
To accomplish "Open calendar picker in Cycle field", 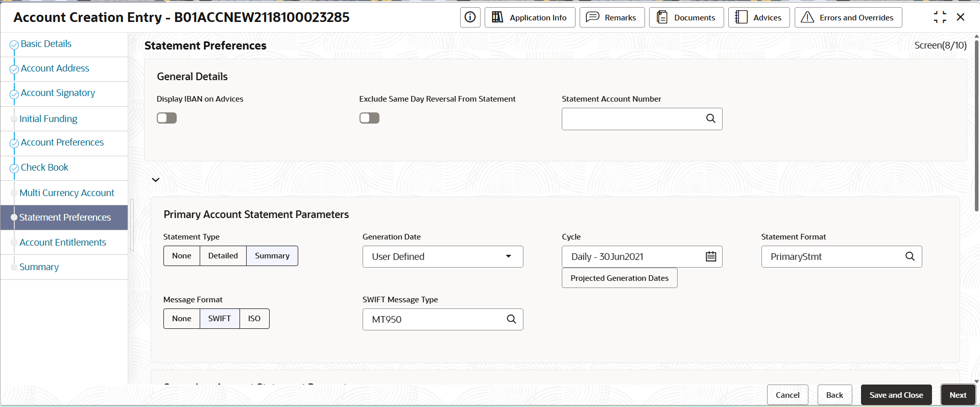I will 711,256.
